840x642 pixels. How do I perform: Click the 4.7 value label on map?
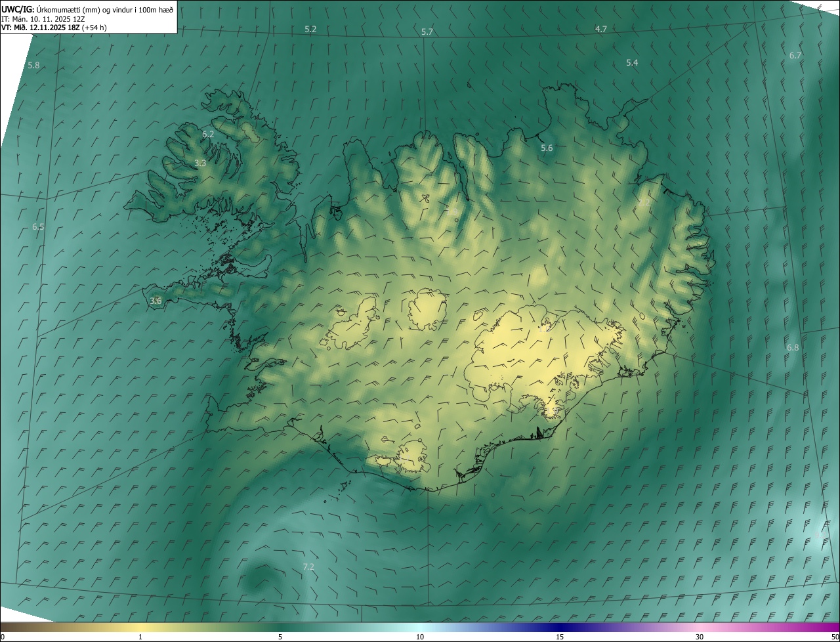(x=600, y=29)
